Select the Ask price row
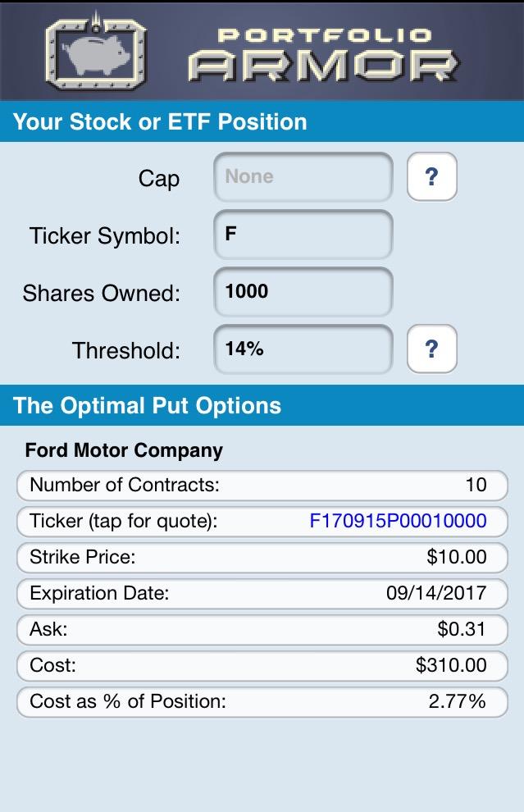 coord(262,630)
